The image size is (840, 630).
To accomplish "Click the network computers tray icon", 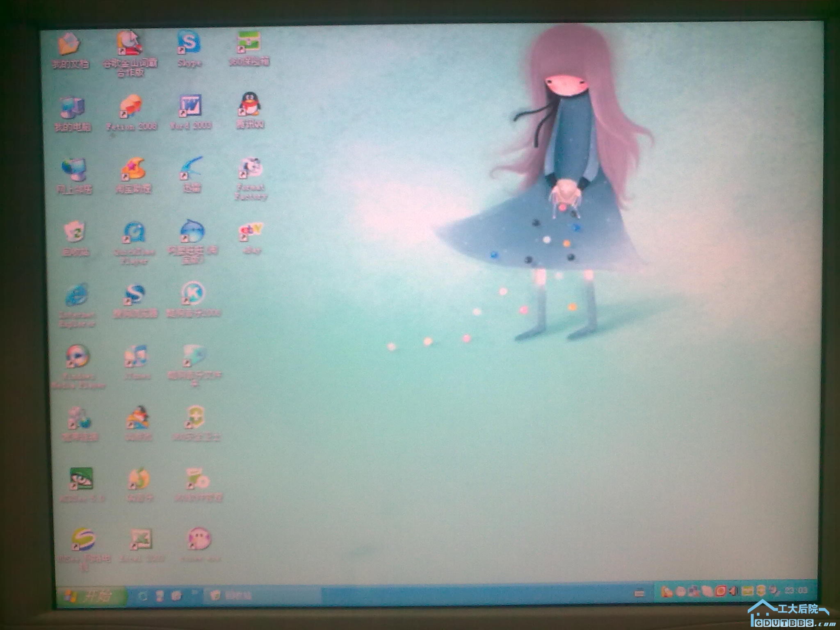I will point(694,591).
